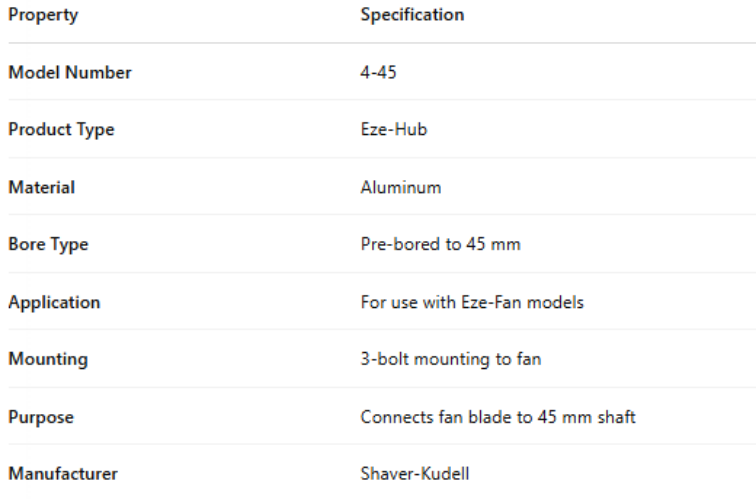The height and width of the screenshot is (500, 756).
Task: Select the Mounting property label
Action: coord(49,359)
